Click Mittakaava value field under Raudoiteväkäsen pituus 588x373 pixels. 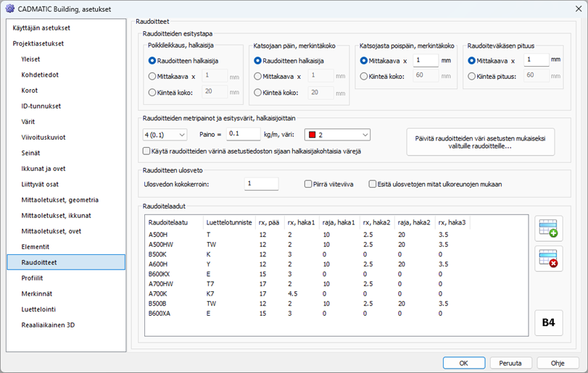point(537,60)
